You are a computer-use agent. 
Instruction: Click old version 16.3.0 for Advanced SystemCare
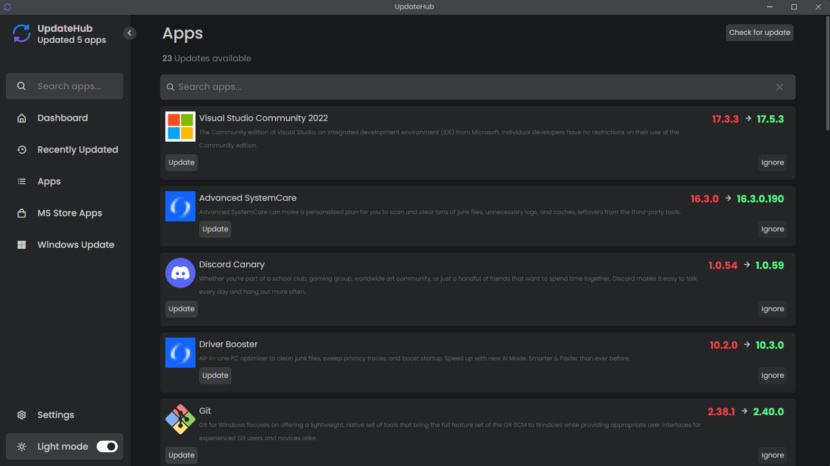pyautogui.click(x=705, y=199)
